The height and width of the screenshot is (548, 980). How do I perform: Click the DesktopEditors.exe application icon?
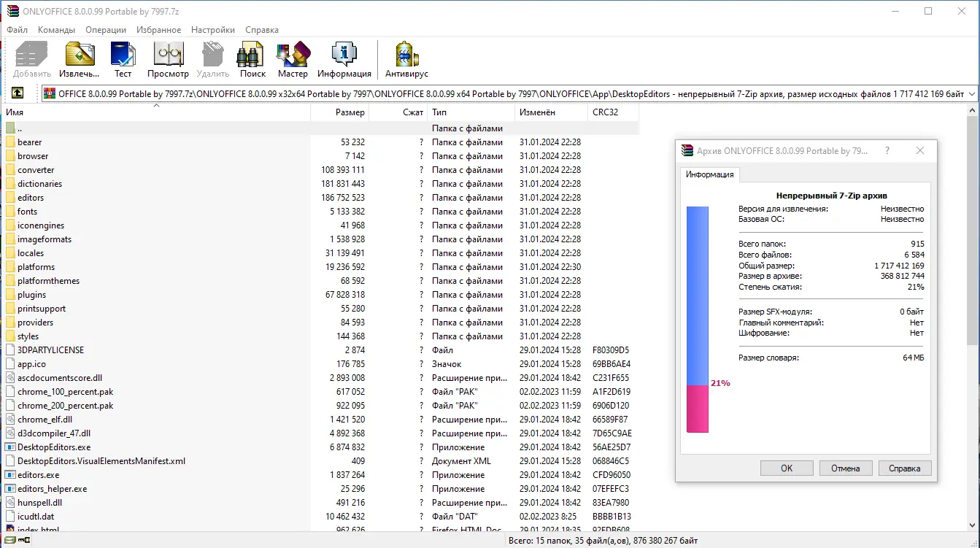point(10,447)
